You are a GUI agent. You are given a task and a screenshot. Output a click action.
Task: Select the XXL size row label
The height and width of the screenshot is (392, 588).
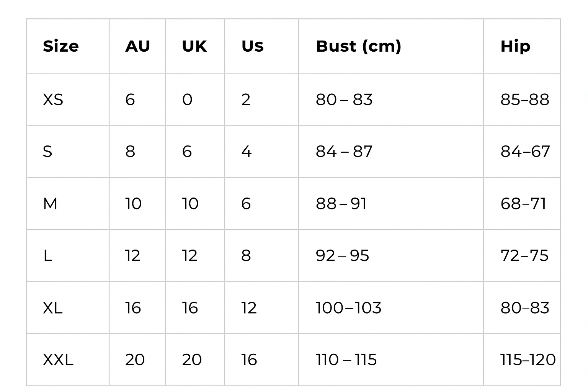point(58,360)
